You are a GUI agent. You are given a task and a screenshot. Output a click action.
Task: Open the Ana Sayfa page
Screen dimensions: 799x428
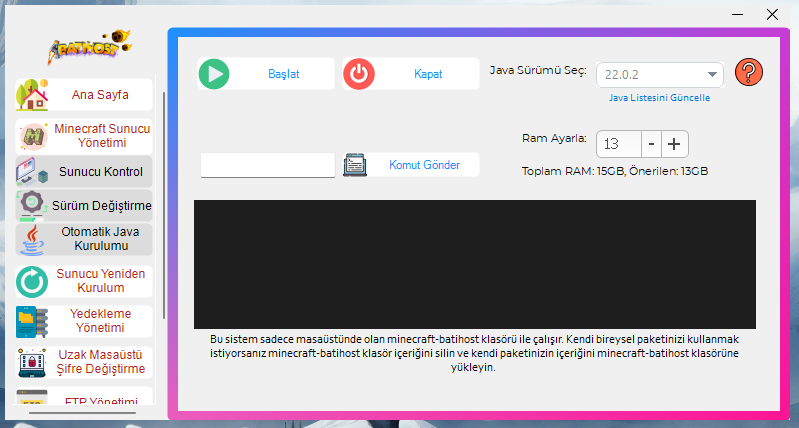tap(84, 95)
